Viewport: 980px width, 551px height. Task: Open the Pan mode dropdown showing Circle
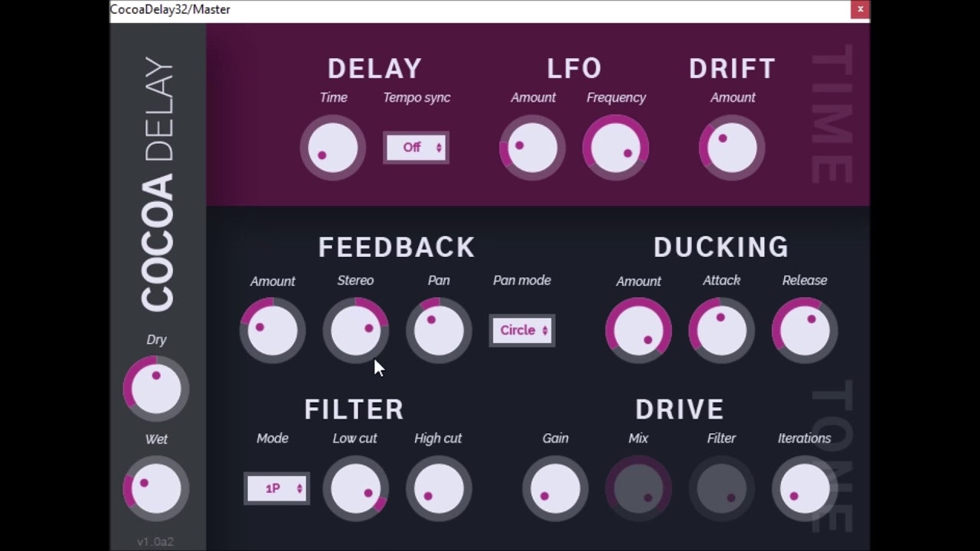tap(522, 331)
